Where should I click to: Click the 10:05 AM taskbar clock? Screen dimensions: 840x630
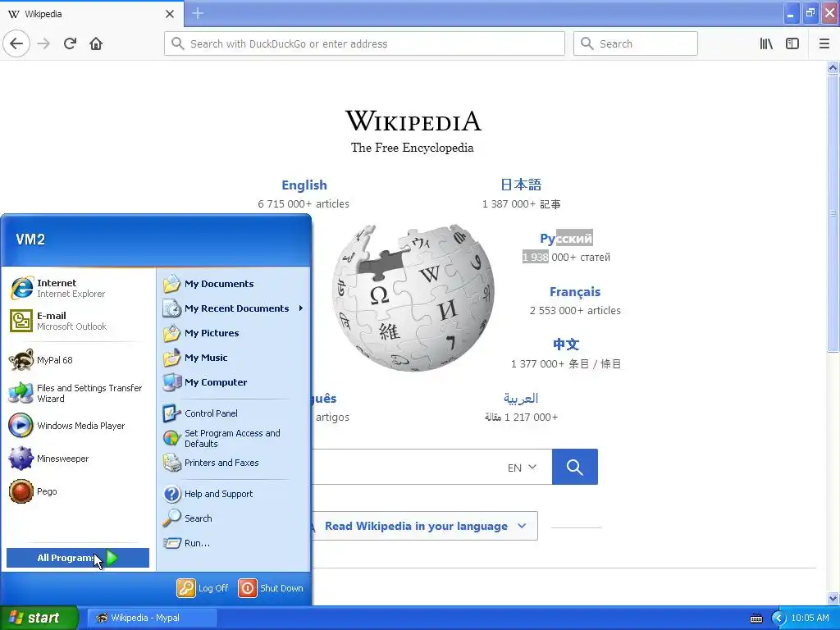coord(810,619)
